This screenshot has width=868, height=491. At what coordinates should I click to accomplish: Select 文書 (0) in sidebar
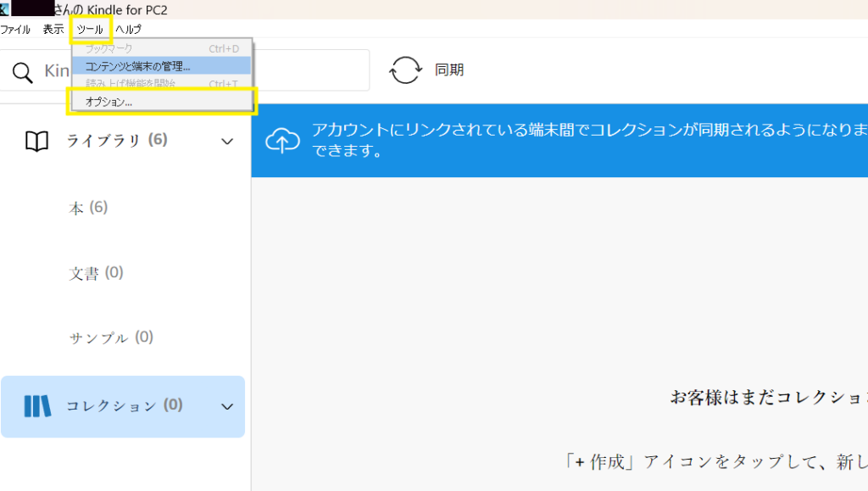click(x=96, y=273)
